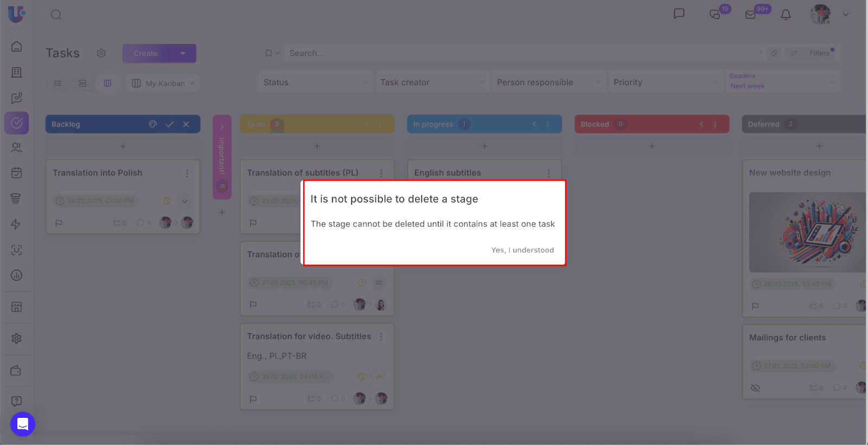Confirm the Backlog stage name with the checkmark
Image resolution: width=868 pixels, height=445 pixels.
[x=170, y=124]
